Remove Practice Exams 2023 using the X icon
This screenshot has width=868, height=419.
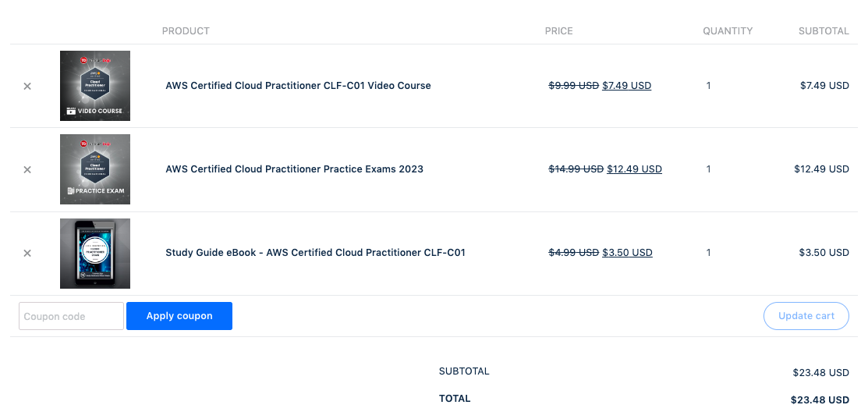[x=27, y=169]
